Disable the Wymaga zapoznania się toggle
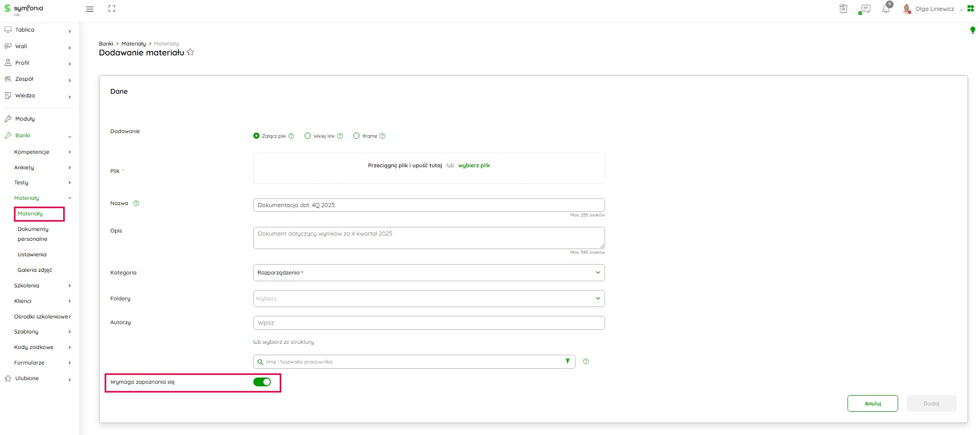This screenshot has width=980, height=435. pos(262,382)
